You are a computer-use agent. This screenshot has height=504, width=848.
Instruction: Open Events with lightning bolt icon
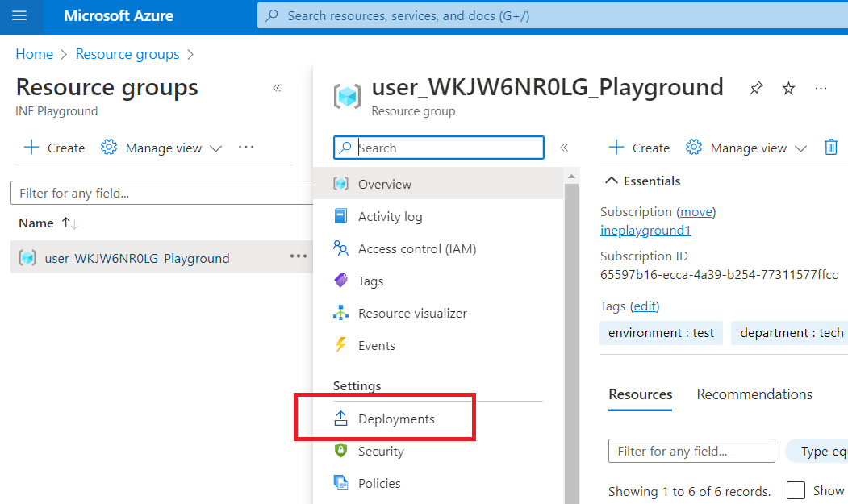tap(376, 345)
